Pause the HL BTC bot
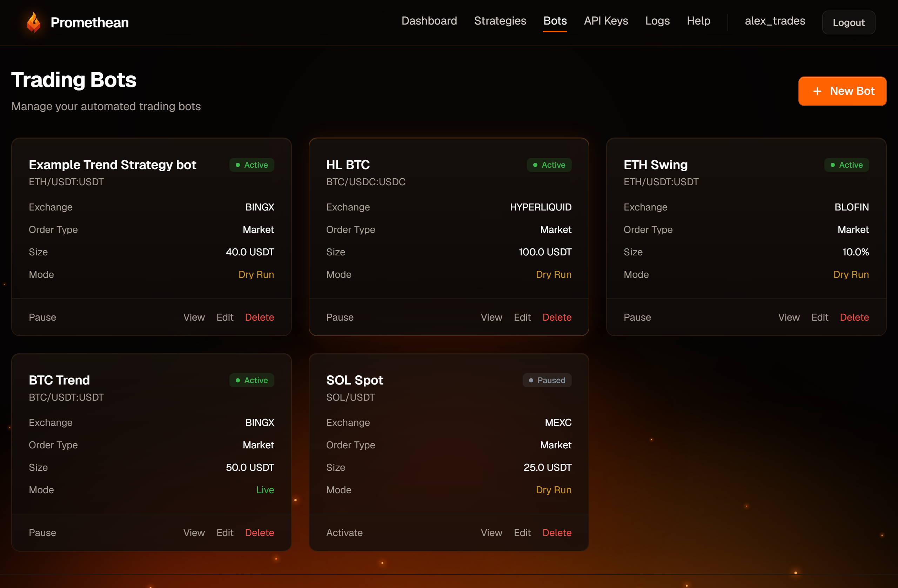Screen dimensions: 898x588 pyautogui.click(x=340, y=317)
